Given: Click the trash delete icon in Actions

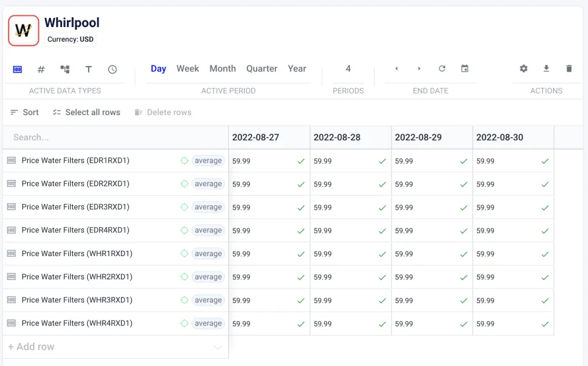Looking at the screenshot, I should coord(569,69).
